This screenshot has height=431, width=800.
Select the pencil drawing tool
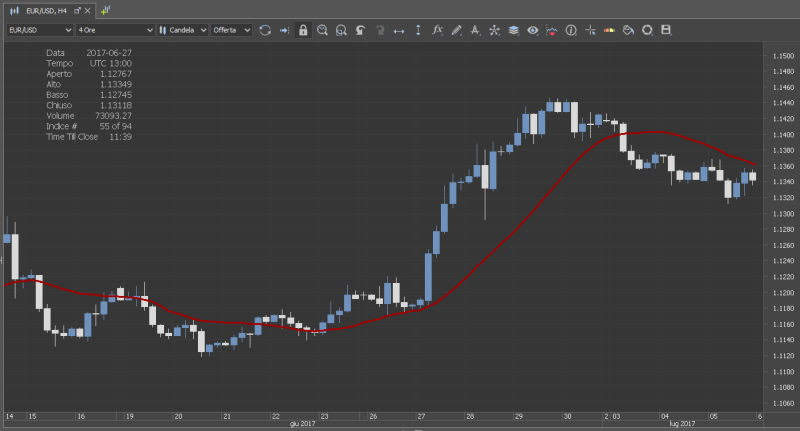pyautogui.click(x=456, y=30)
